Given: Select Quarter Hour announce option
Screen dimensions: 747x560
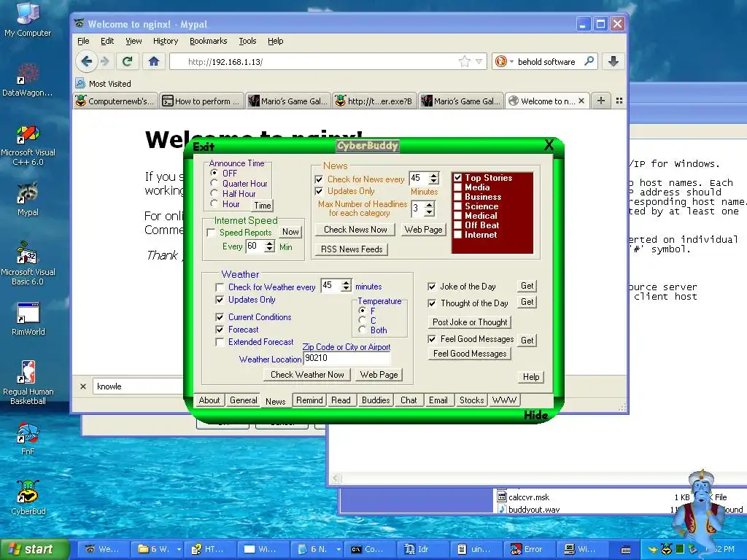Looking at the screenshot, I should [x=214, y=183].
